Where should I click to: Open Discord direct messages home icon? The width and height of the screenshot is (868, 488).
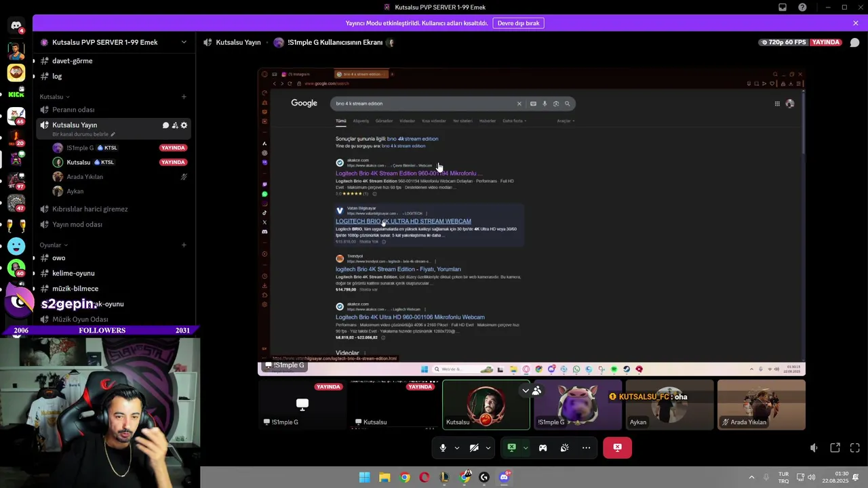point(16,26)
